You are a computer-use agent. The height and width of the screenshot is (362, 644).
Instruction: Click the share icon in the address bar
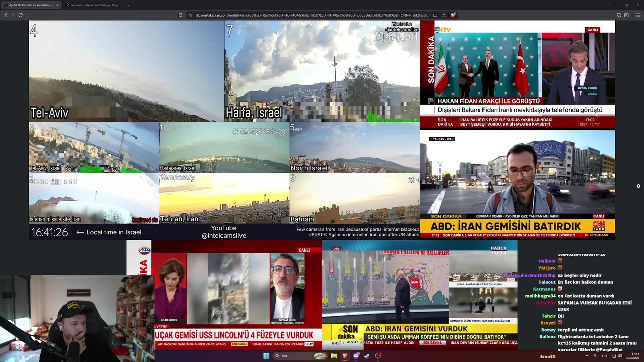point(444,15)
